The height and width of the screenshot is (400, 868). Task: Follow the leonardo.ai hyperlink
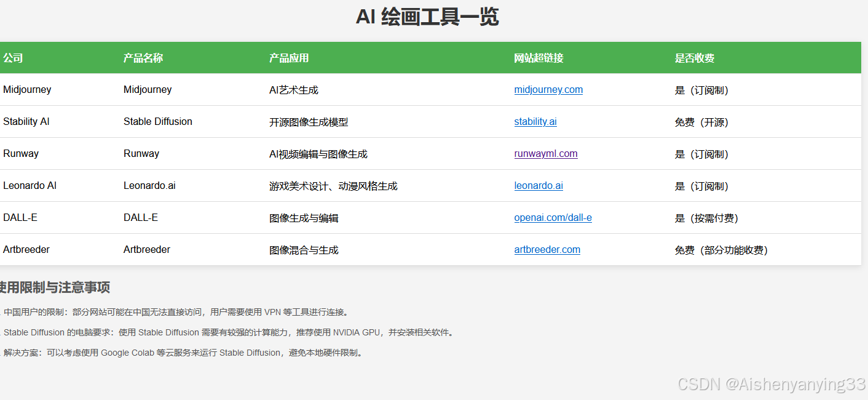539,186
